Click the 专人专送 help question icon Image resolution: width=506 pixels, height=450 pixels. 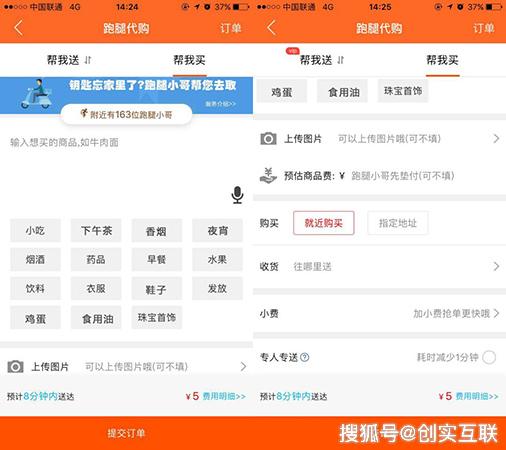(304, 357)
